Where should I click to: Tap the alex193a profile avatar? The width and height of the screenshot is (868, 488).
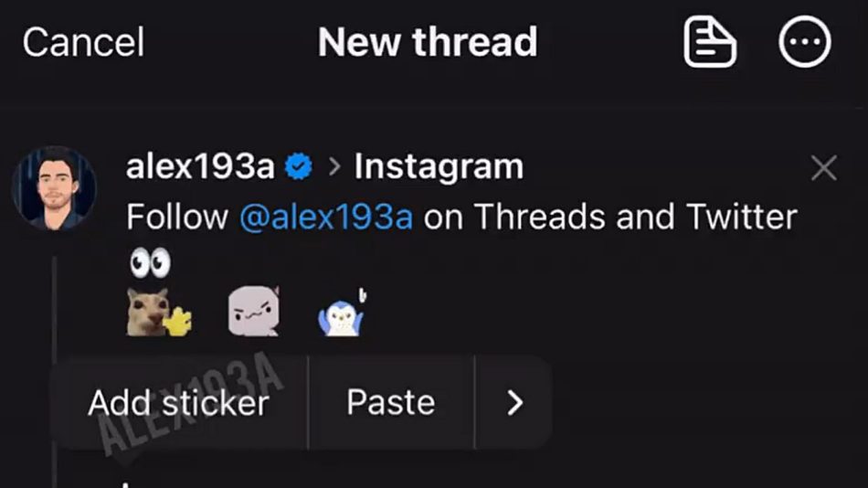pos(54,188)
